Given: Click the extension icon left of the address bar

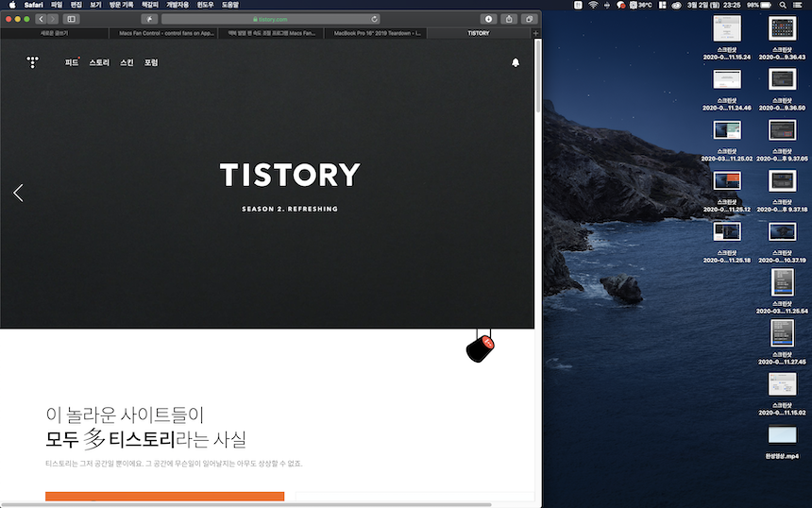Looking at the screenshot, I should pos(149,19).
